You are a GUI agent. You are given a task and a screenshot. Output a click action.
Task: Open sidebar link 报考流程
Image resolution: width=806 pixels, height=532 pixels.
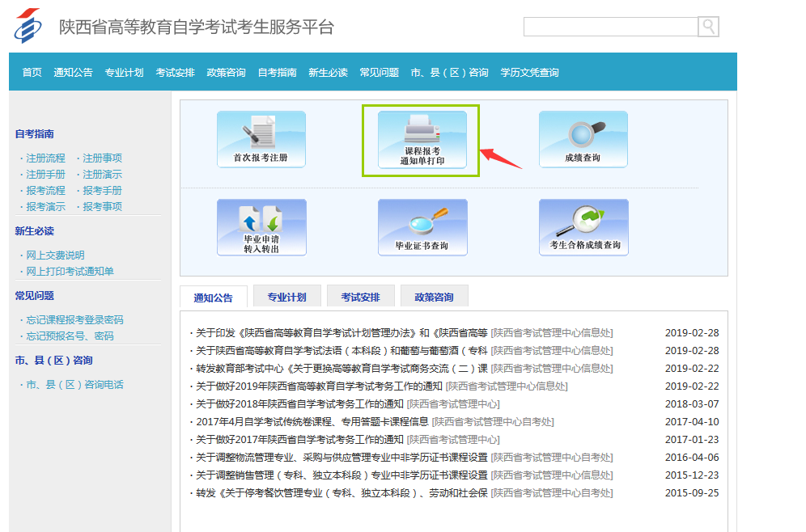click(45, 191)
